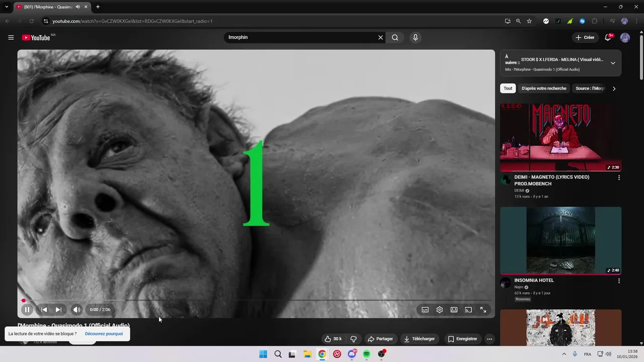Open the green bar-chart extension icon
Viewport: 644px width, 362px height.
tap(570, 21)
